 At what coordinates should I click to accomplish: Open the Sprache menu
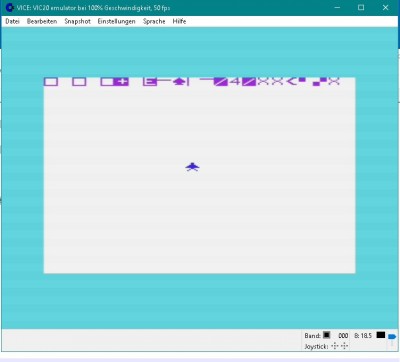tap(154, 21)
